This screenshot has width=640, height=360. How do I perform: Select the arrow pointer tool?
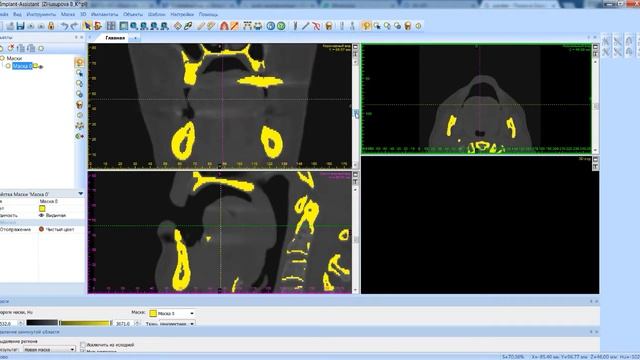click(x=87, y=26)
